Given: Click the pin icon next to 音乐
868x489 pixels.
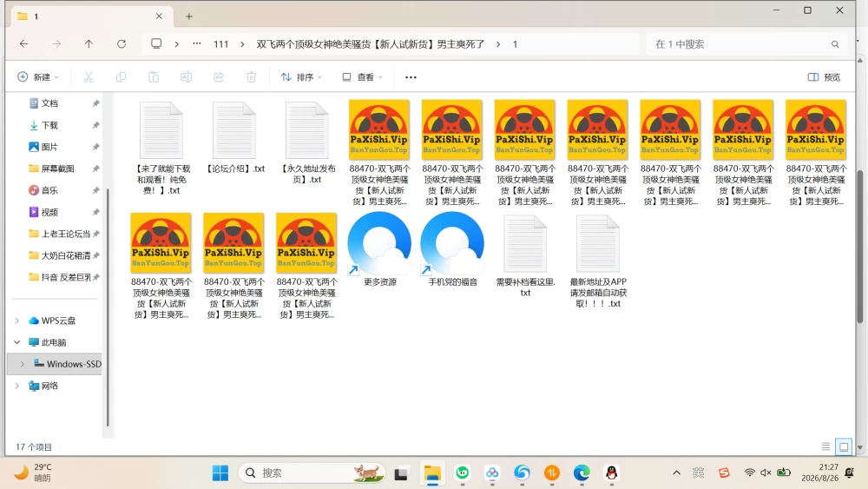Looking at the screenshot, I should [x=95, y=190].
